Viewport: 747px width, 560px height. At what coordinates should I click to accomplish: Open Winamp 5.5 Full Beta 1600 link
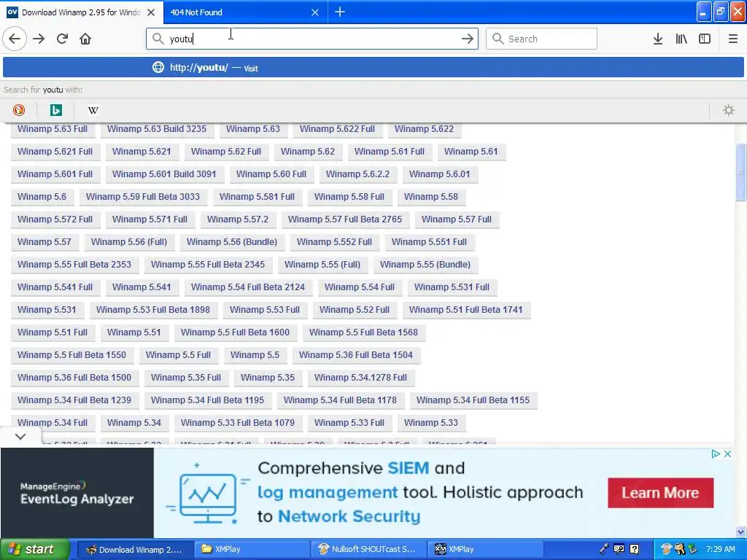point(235,332)
